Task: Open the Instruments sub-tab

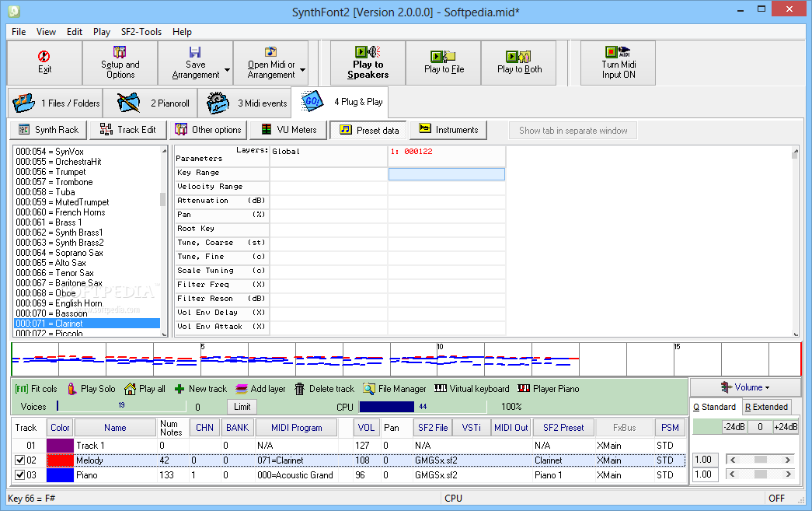Action: tap(448, 130)
